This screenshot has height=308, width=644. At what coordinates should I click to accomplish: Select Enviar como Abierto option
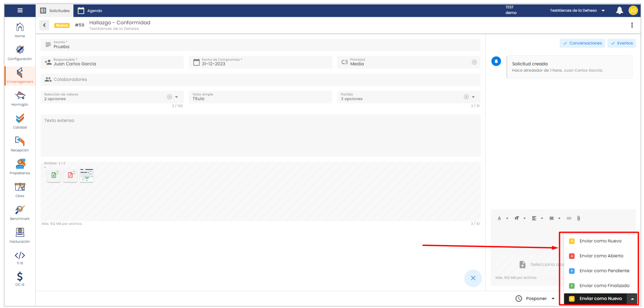pyautogui.click(x=601, y=256)
